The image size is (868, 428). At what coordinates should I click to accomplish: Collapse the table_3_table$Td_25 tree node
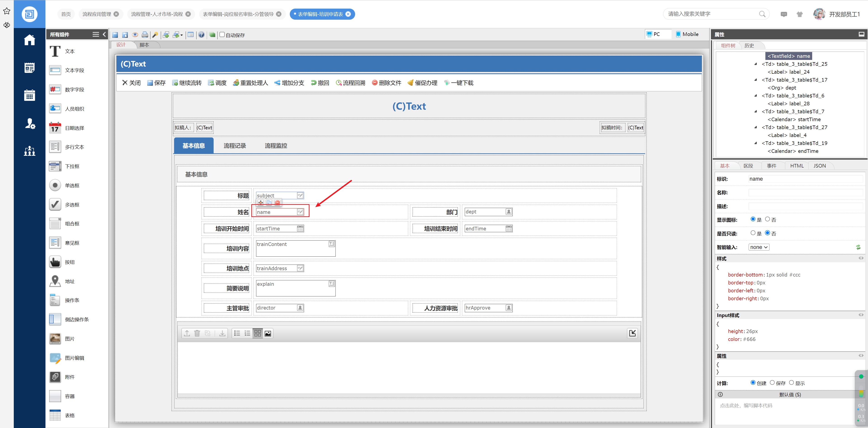755,64
